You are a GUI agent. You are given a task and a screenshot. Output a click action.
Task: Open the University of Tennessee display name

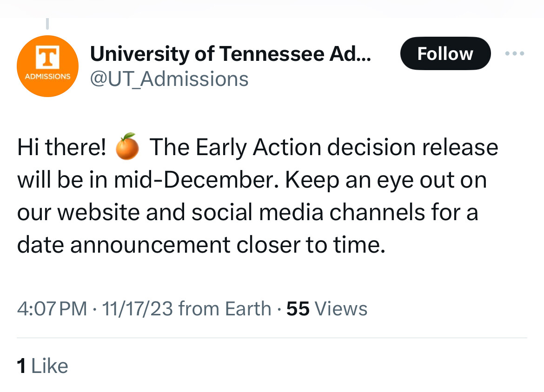point(230,54)
